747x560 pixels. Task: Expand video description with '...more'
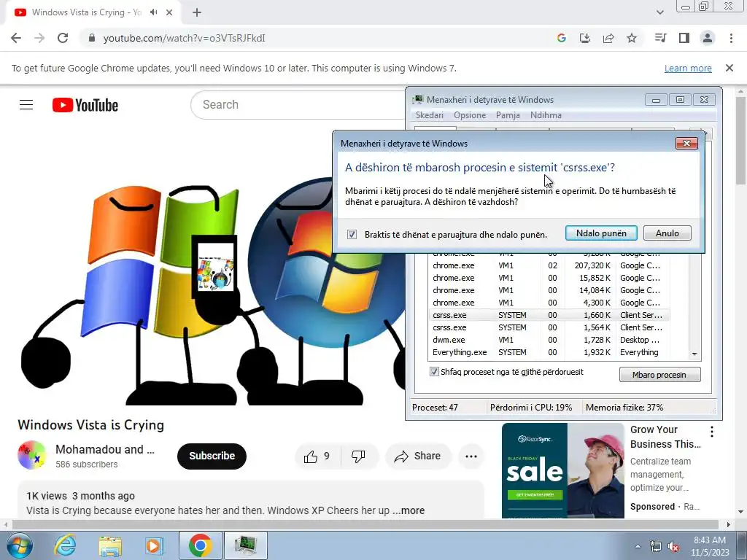[409, 510]
